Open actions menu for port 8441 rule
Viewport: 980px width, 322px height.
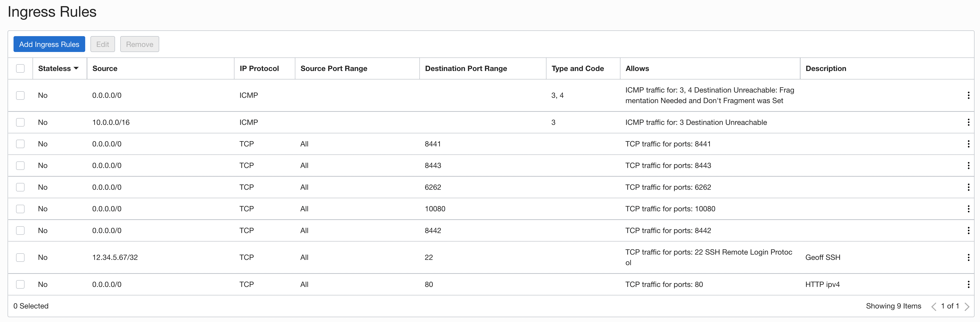pyautogui.click(x=968, y=144)
